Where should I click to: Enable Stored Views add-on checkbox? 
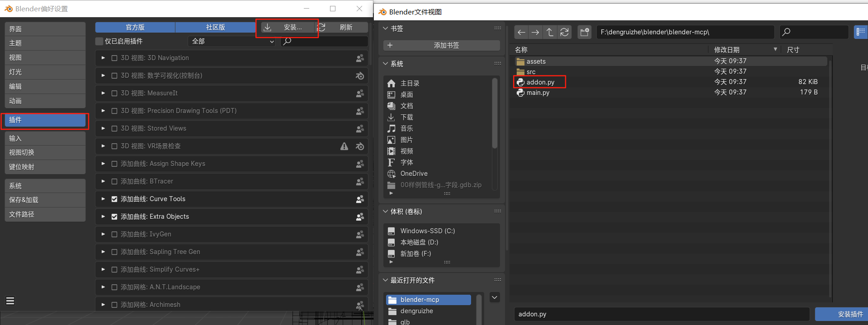(x=114, y=128)
